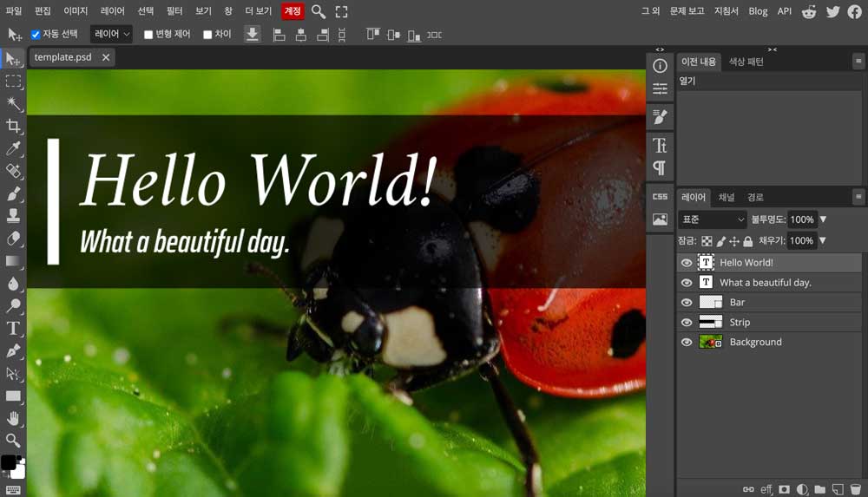Image resolution: width=868 pixels, height=497 pixels.
Task: Open the Character panel icon
Action: coord(660,145)
